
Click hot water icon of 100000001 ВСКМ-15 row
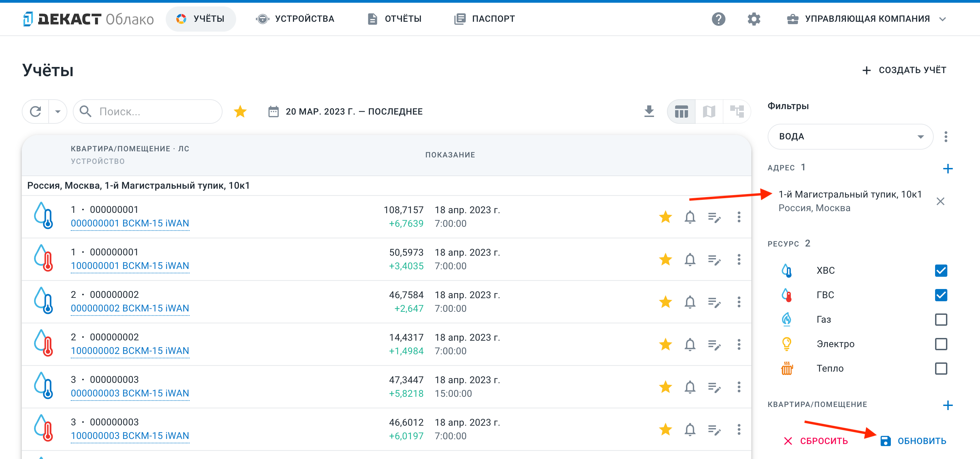(x=43, y=258)
